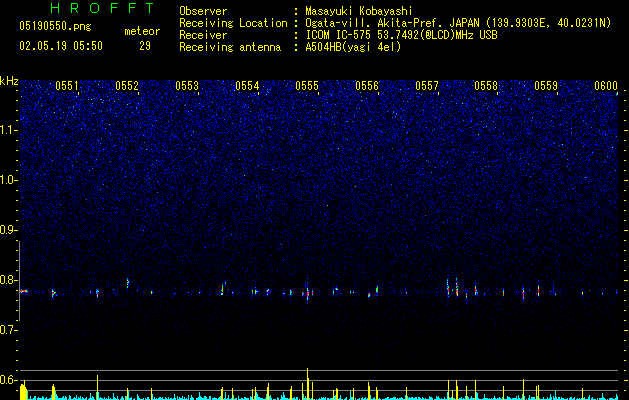The height and width of the screenshot is (400, 629).
Task: Click the 1.0 kHz axis label
Action: 8,180
